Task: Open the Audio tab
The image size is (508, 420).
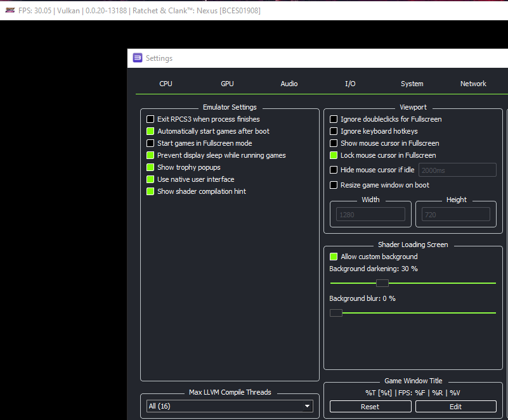Action: coord(289,84)
